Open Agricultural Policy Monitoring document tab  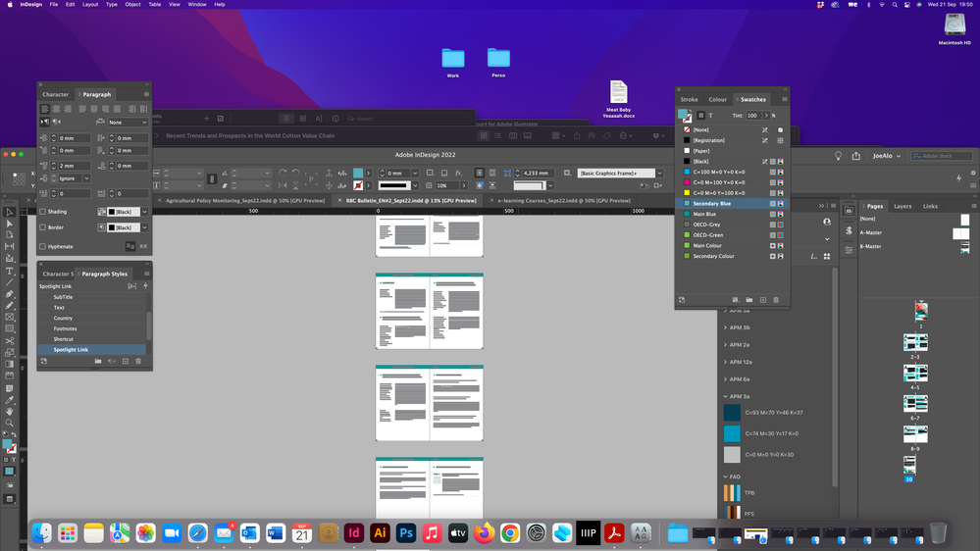(x=245, y=201)
